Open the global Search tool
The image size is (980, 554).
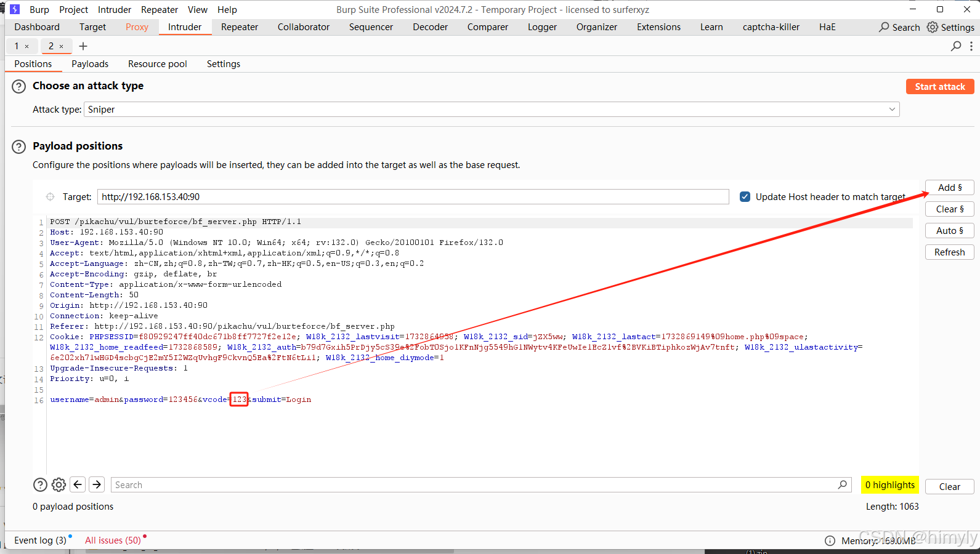(899, 27)
